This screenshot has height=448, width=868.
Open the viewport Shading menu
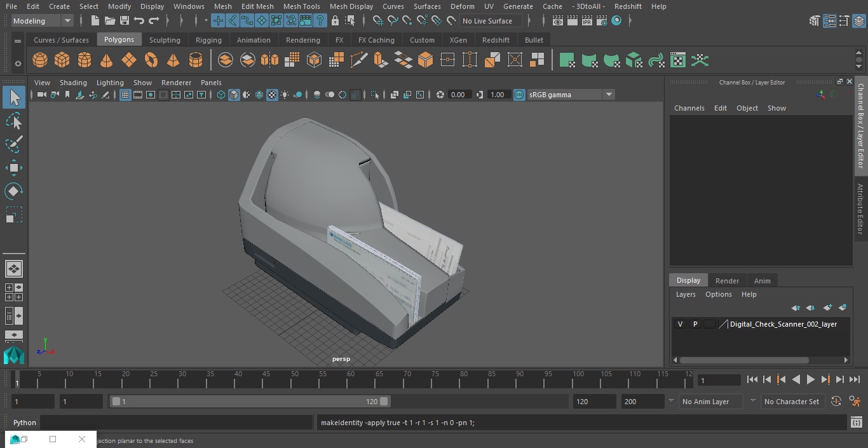click(73, 83)
